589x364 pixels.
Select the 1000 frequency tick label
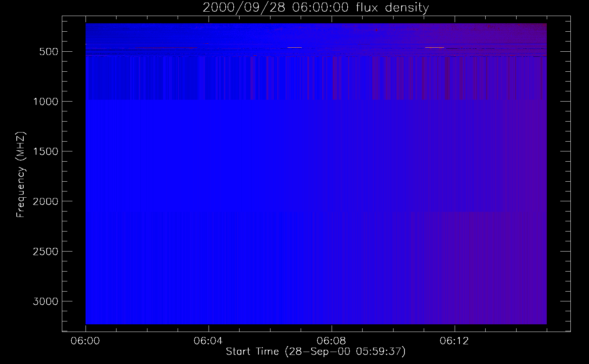[x=46, y=102]
